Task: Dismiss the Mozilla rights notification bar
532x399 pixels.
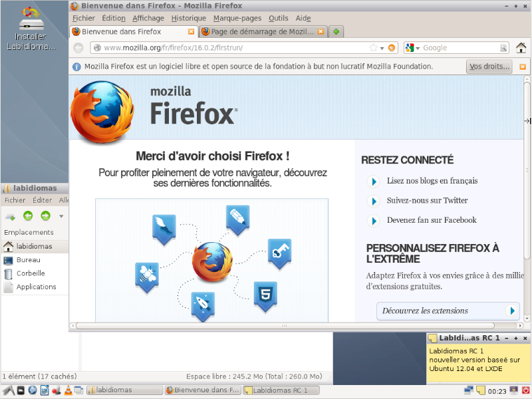Action: 522,66
